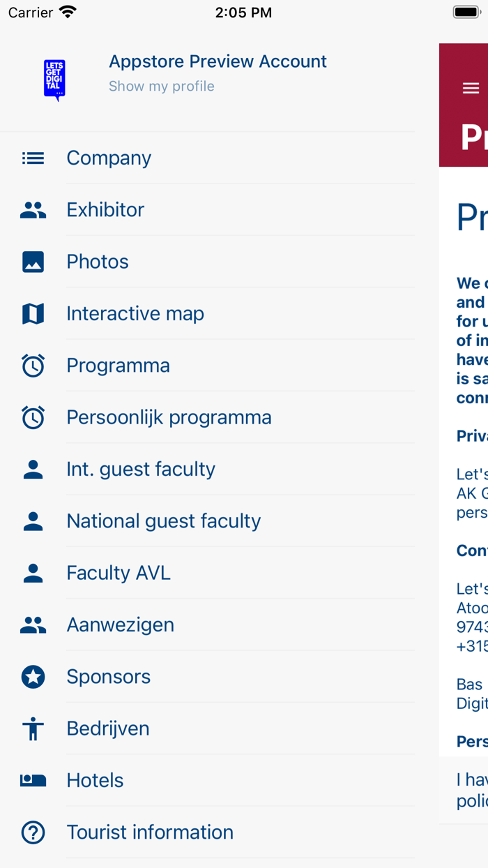Select the Exhibitor people icon

[33, 209]
